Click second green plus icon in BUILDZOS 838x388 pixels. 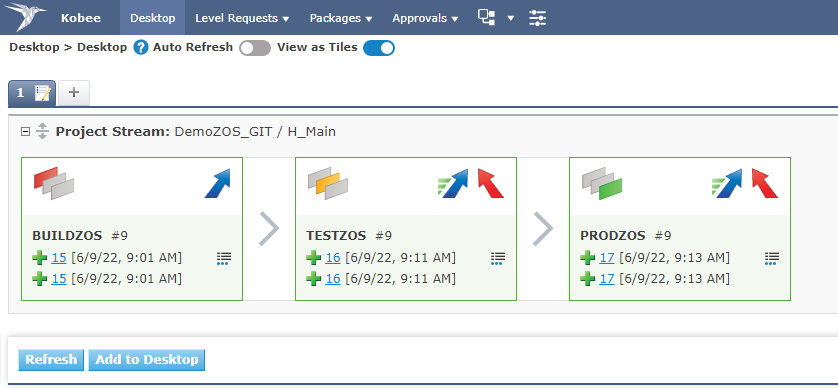coord(40,279)
